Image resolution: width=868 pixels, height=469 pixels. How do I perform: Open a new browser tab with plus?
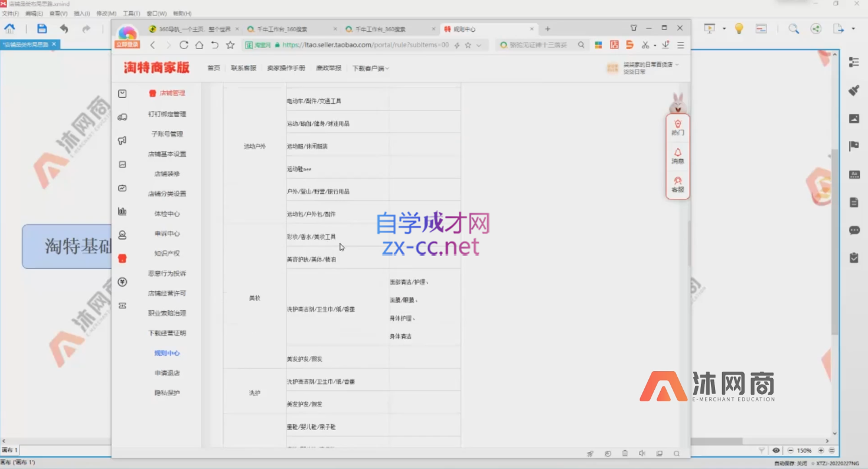point(547,29)
